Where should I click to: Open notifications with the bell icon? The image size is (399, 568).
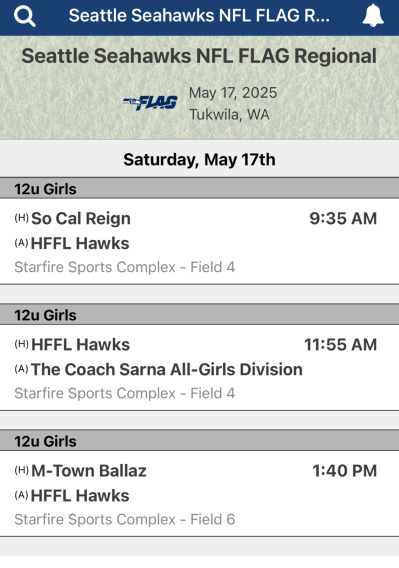point(373,16)
